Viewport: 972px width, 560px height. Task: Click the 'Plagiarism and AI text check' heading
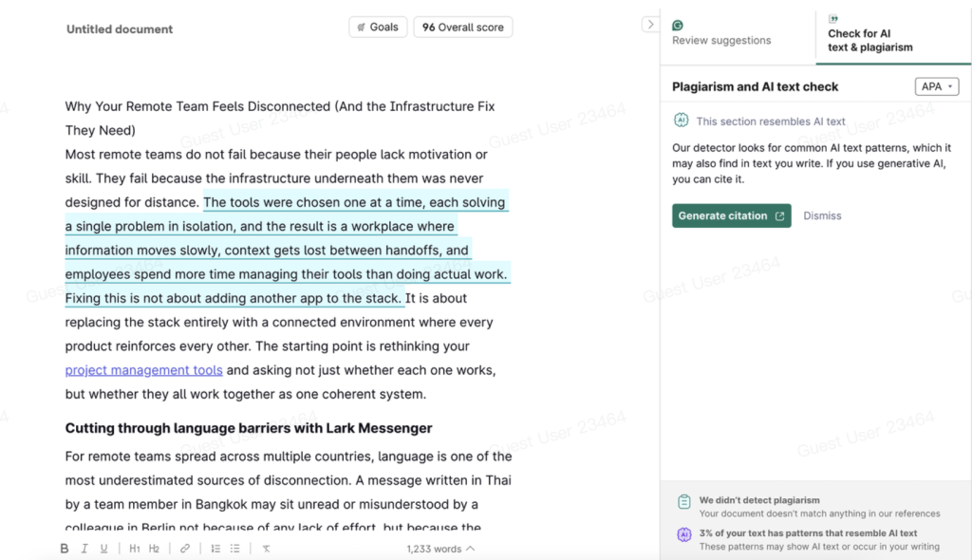[x=755, y=86]
